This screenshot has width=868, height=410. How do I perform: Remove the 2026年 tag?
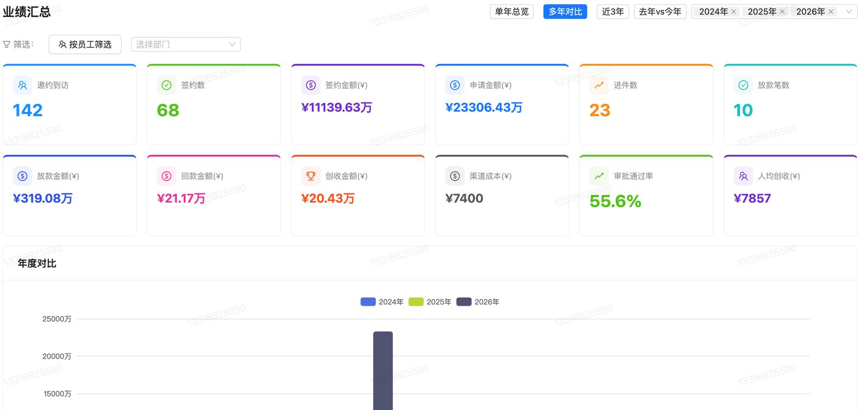(831, 11)
